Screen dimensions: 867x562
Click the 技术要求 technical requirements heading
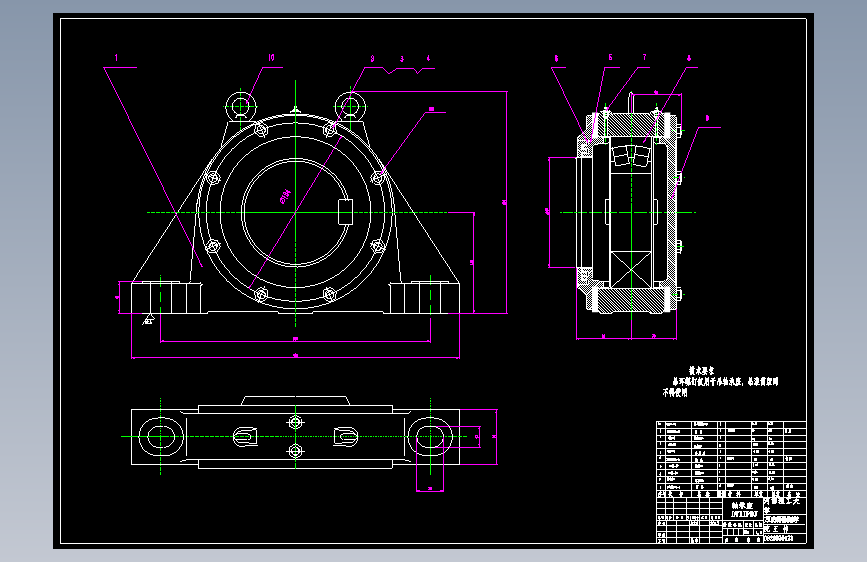702,371
